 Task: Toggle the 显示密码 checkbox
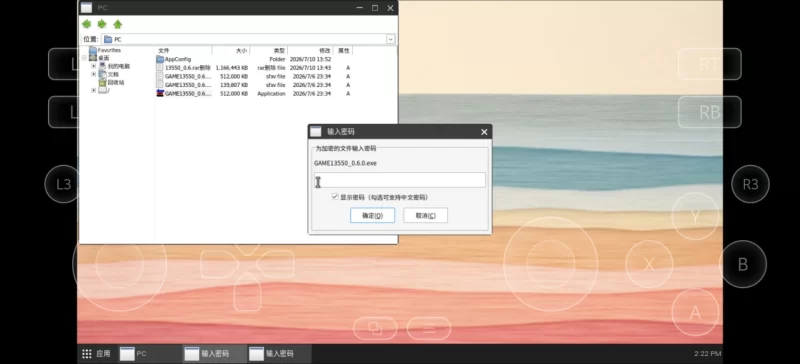pos(335,197)
